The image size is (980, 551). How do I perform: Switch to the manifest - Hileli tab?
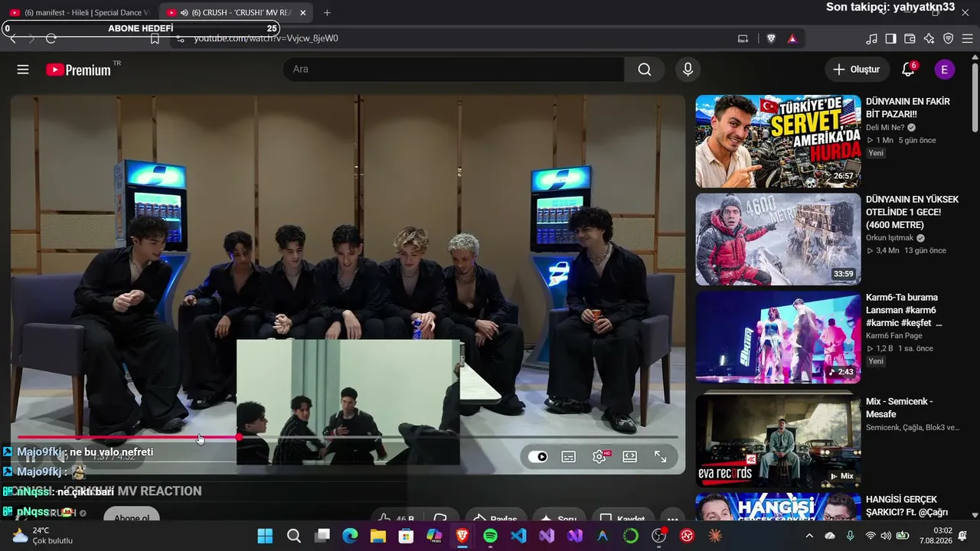point(80,13)
